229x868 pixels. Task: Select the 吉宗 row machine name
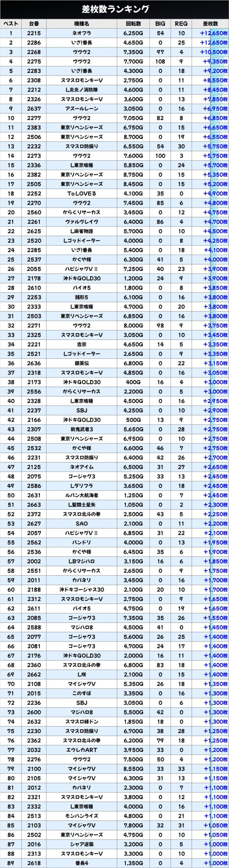point(82,344)
